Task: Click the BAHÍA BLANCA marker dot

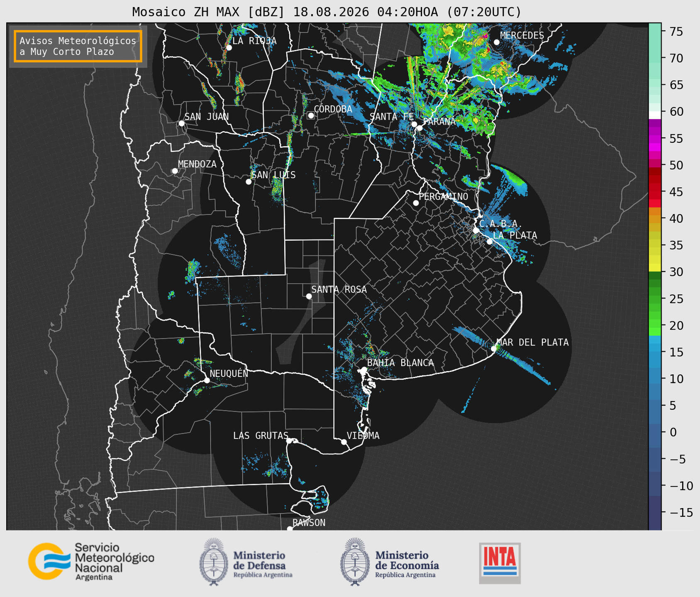Action: click(364, 369)
